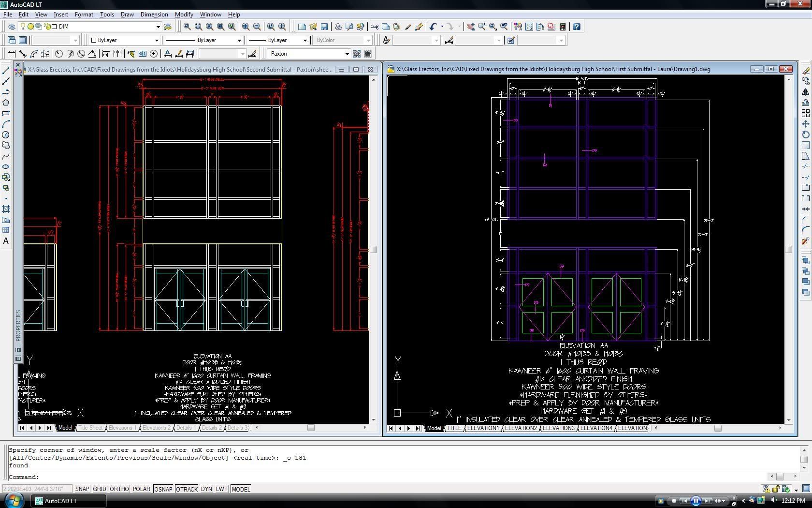This screenshot has width=812, height=508.
Task: Click the Properties palette vertical title
Action: (x=18, y=326)
